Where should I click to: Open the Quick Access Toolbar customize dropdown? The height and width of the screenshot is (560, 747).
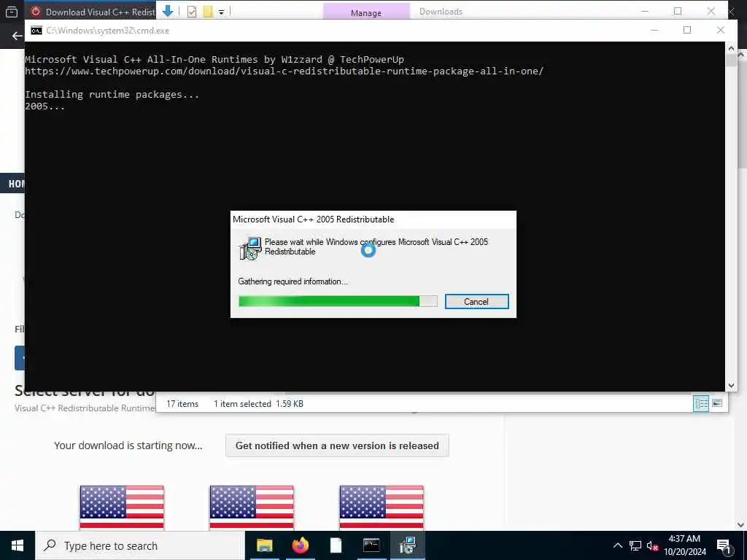222,12
